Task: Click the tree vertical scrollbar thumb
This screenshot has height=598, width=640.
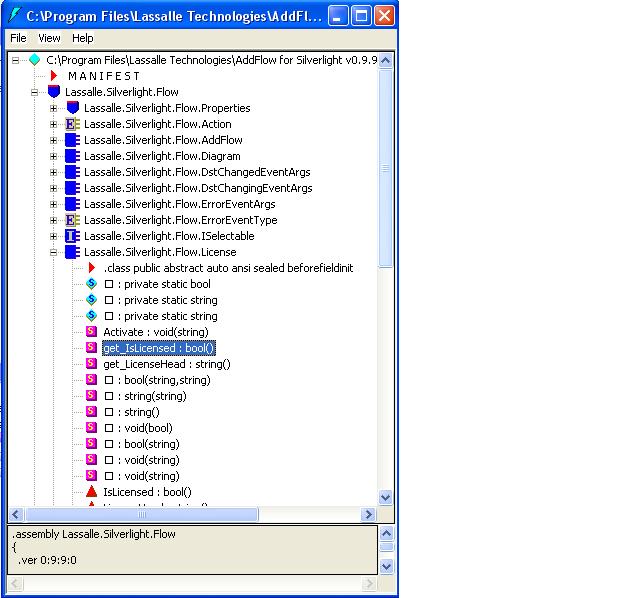Action: click(x=386, y=168)
